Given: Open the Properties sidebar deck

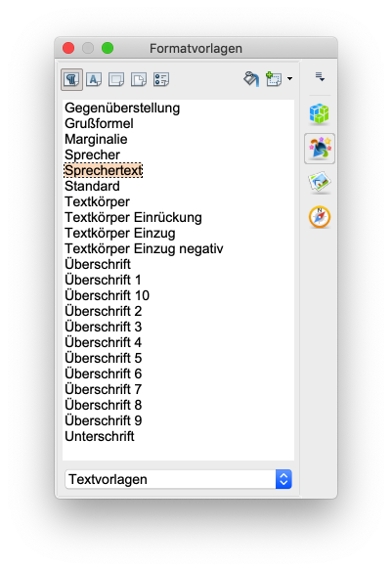Looking at the screenshot, I should [x=320, y=113].
